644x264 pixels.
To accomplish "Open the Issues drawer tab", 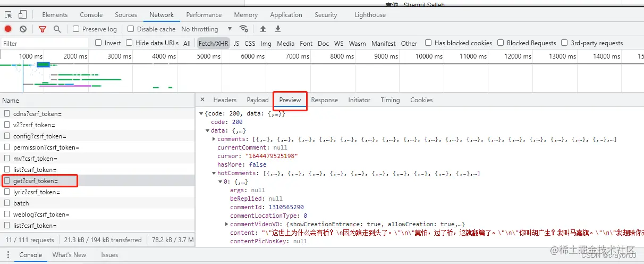I will 109,255.
